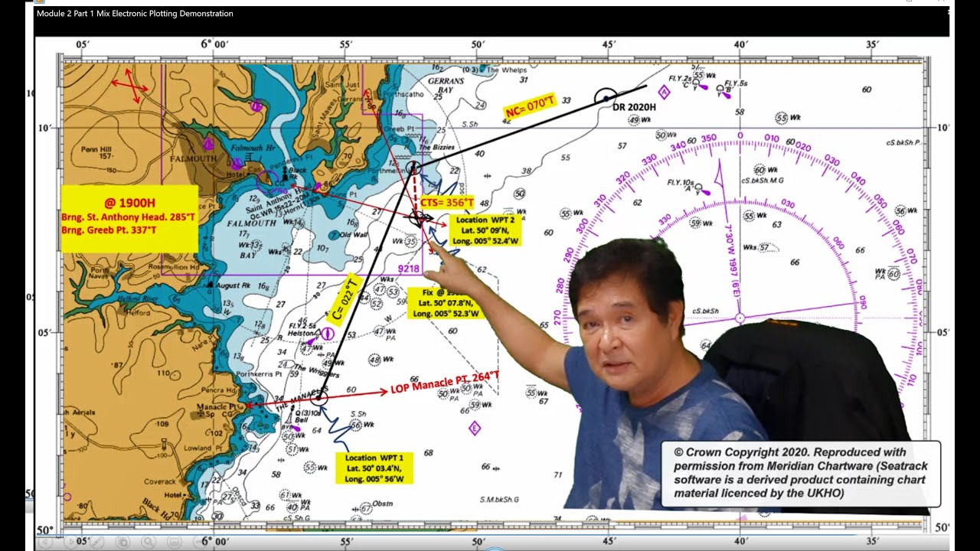Image resolution: width=980 pixels, height=551 pixels.
Task: Open the see all slides grid icon
Action: [x=122, y=542]
